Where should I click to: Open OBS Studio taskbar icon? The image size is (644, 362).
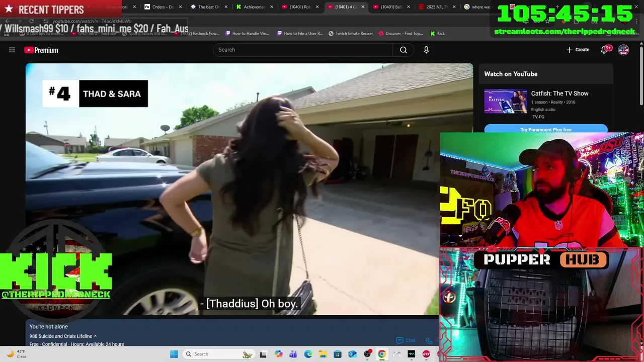[x=367, y=354]
